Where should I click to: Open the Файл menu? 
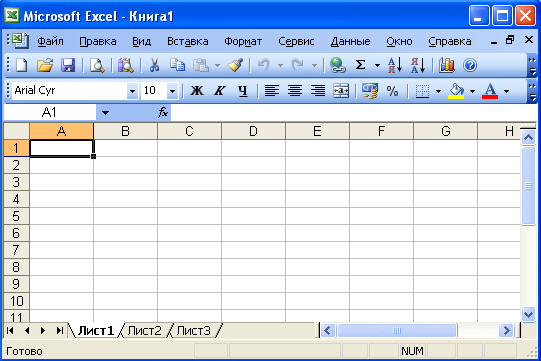tap(50, 41)
